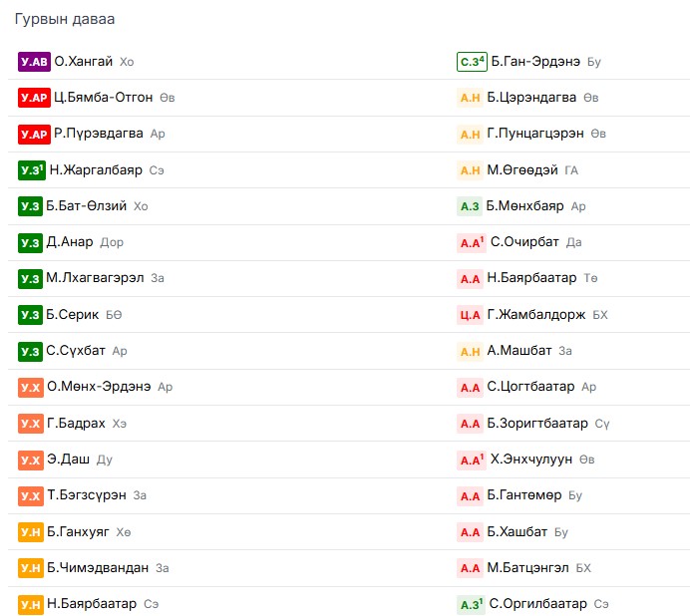Open wrestler О.Мөнх-Эрдэнэ
This screenshot has width=690, height=616.
coord(99,387)
